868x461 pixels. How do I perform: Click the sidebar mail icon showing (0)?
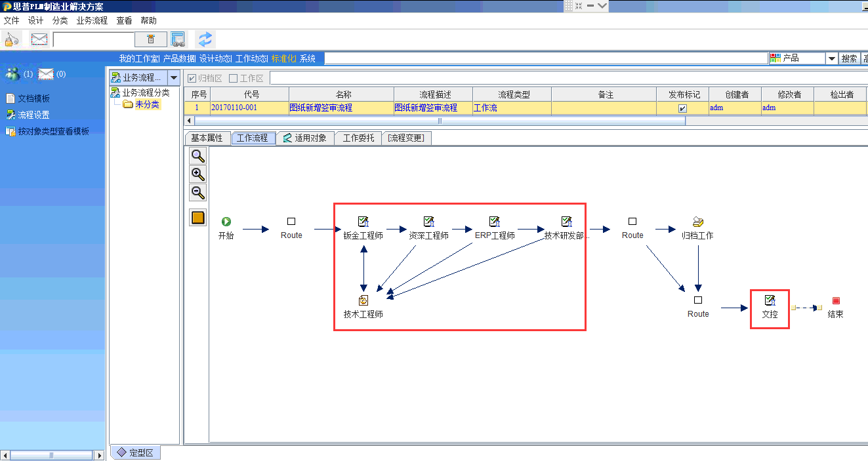(x=45, y=74)
